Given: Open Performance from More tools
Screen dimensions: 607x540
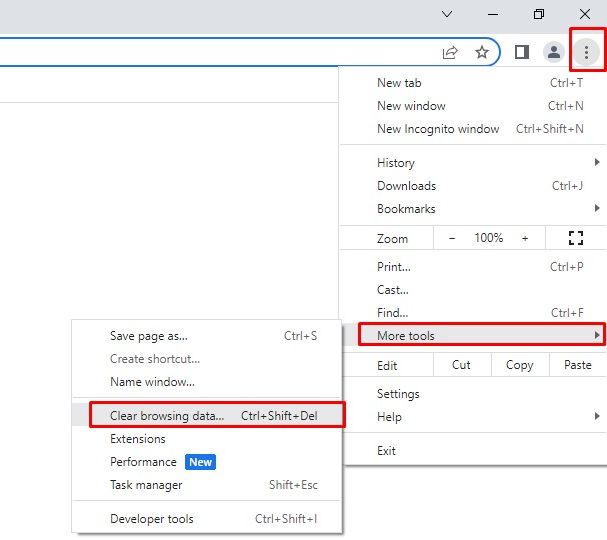Looking at the screenshot, I should pyautogui.click(x=207, y=462).
